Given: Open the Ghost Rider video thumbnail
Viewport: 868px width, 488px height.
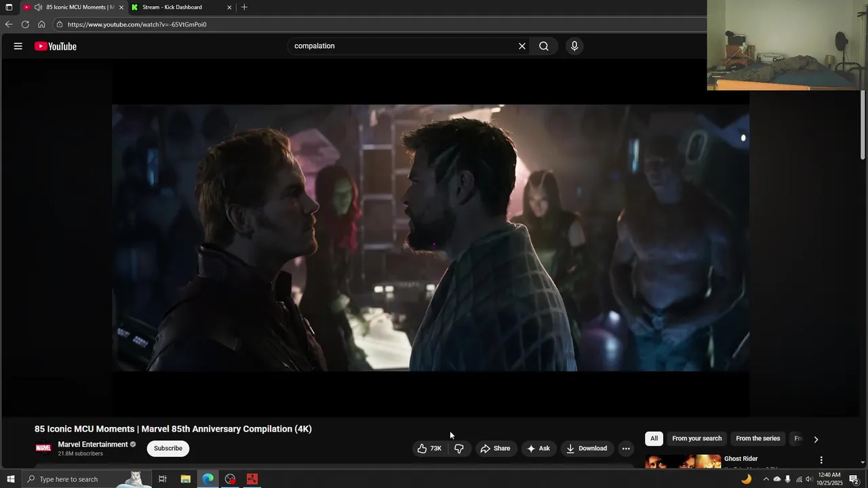Looking at the screenshot, I should point(683,461).
